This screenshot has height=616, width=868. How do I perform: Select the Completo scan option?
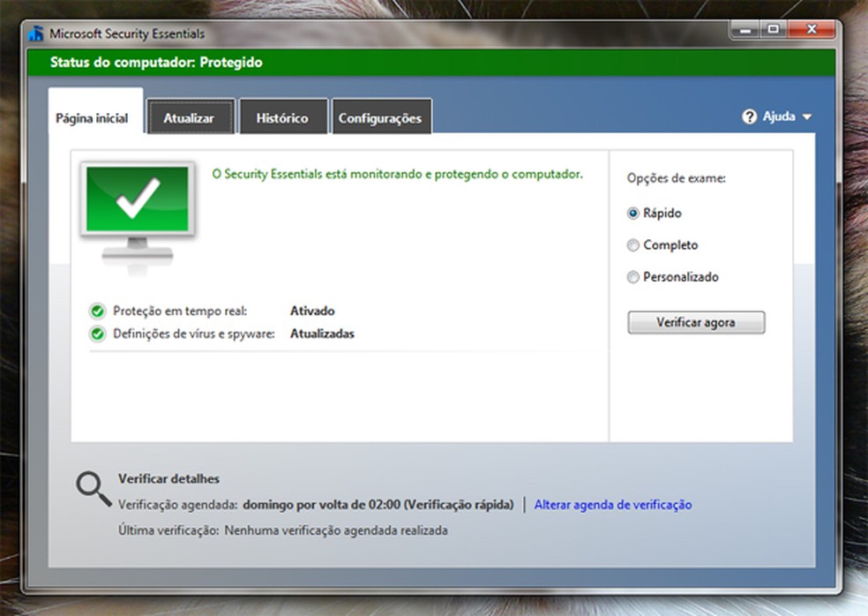(x=632, y=244)
